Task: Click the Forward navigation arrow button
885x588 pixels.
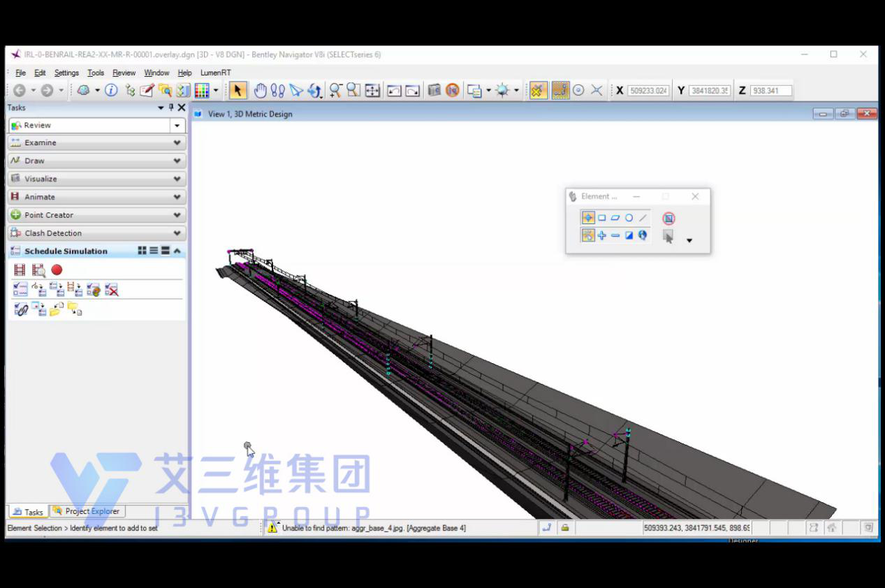Action: 47,90
